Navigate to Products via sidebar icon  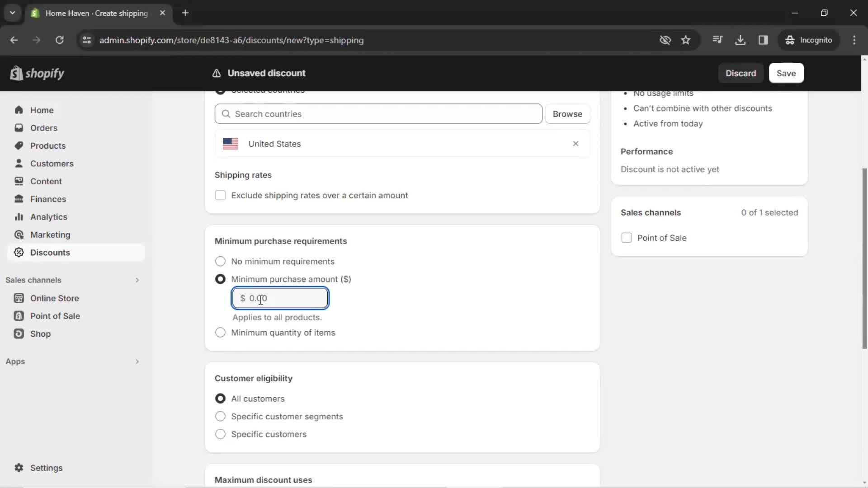pos(17,145)
